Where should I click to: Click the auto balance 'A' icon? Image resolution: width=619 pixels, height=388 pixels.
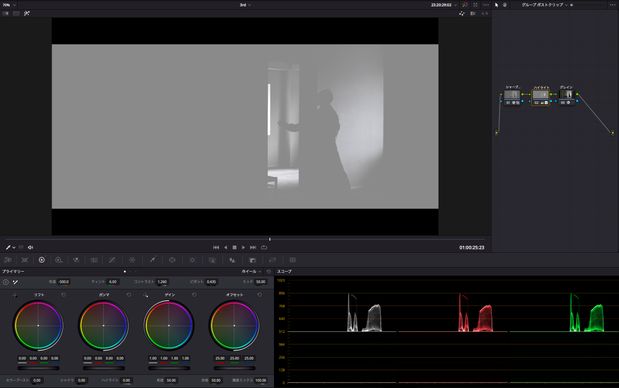click(6, 282)
